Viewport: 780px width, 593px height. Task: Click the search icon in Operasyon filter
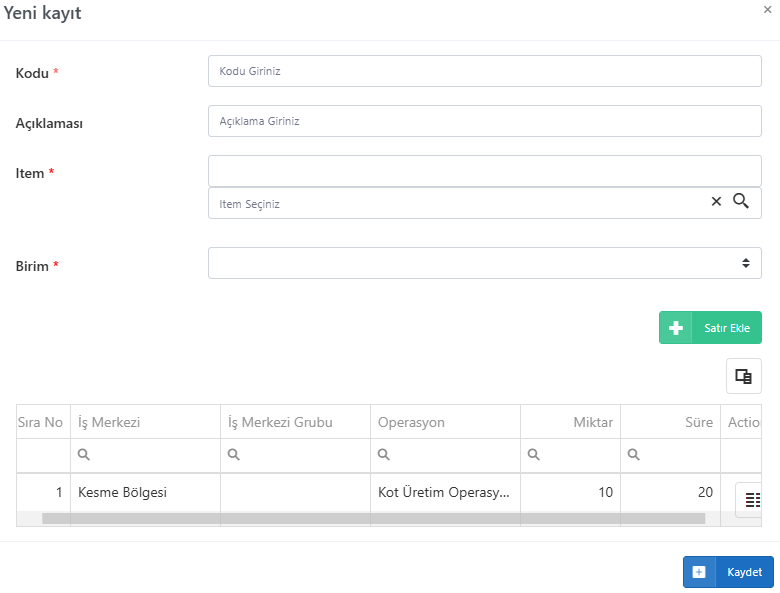pos(384,454)
